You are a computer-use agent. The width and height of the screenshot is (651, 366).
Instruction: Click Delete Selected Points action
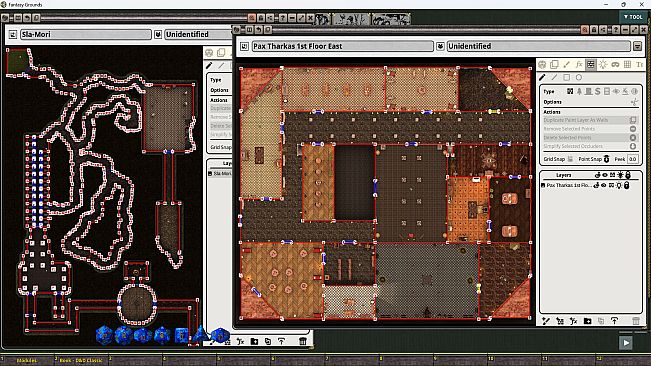tap(590, 137)
